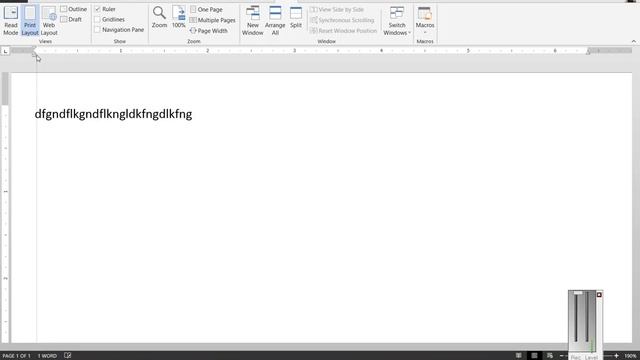640x360 pixels.
Task: Select the Print Layout view
Action: [x=30, y=20]
